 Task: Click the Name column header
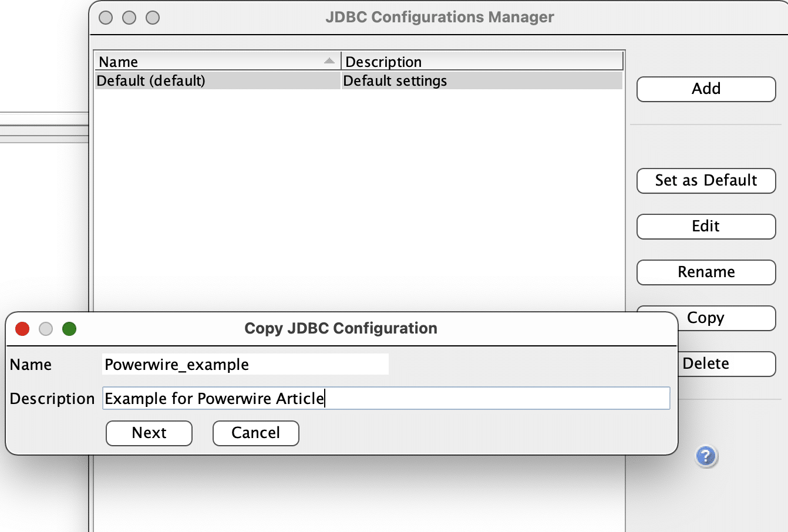tap(206, 62)
